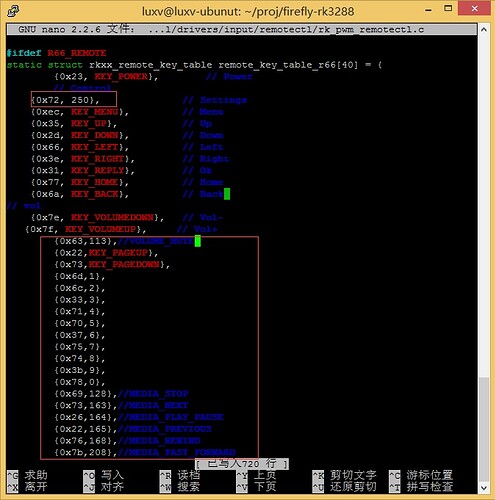Click the PuTTY icon in title bar
This screenshot has height=500, width=495.
tap(13, 11)
